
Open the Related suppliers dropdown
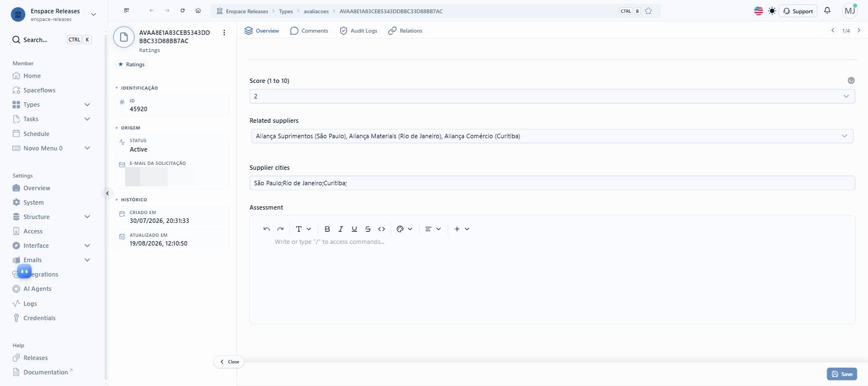click(552, 136)
